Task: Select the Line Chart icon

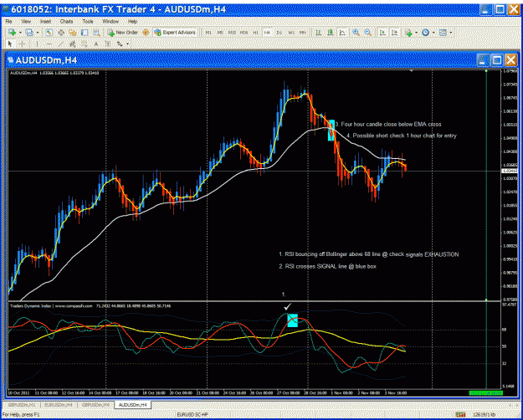Action: click(342, 33)
